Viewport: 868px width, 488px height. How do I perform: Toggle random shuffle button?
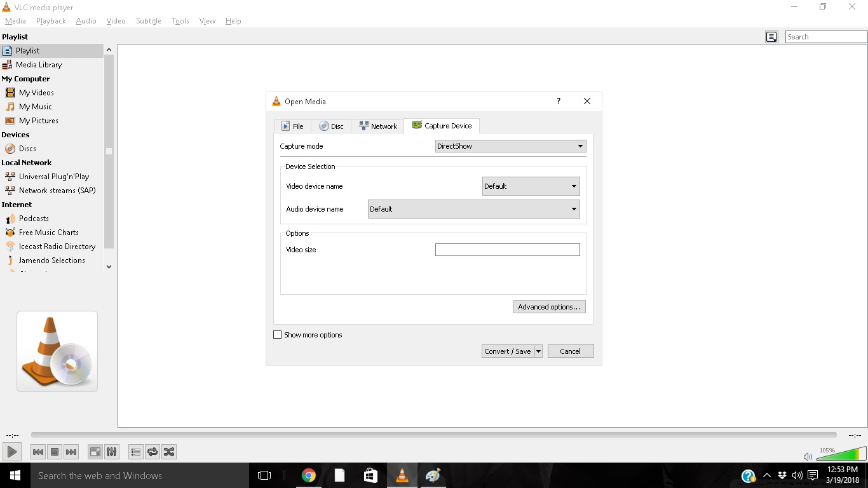169,452
